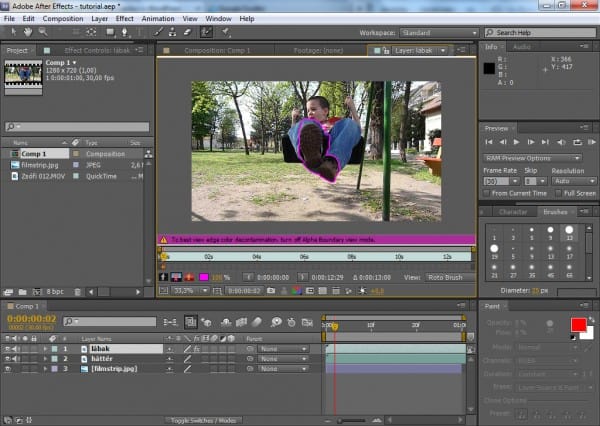This screenshot has height=426, width=600.
Task: Open the View Roto Brush dropdown
Action: click(x=447, y=276)
